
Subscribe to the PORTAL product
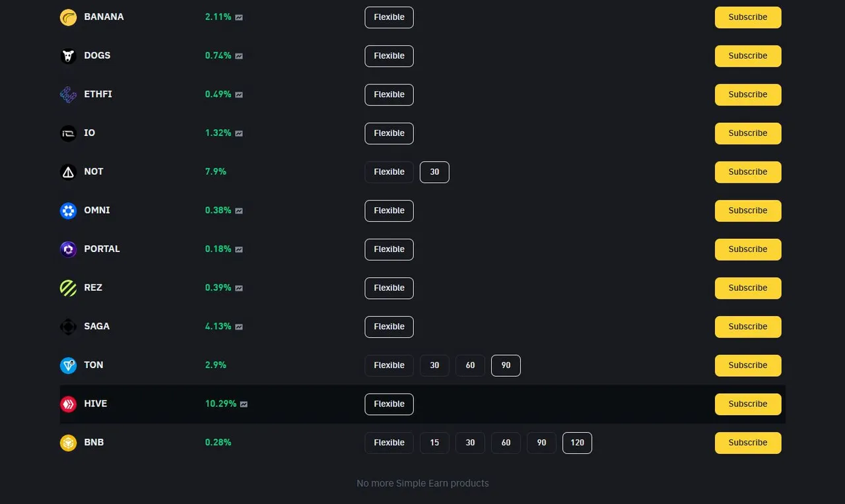(748, 249)
